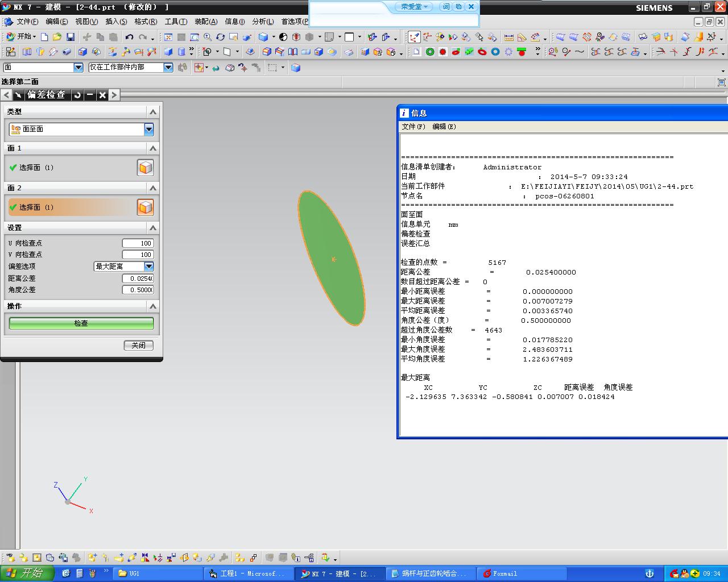
Task: Collapse the 设置 section
Action: click(x=152, y=228)
